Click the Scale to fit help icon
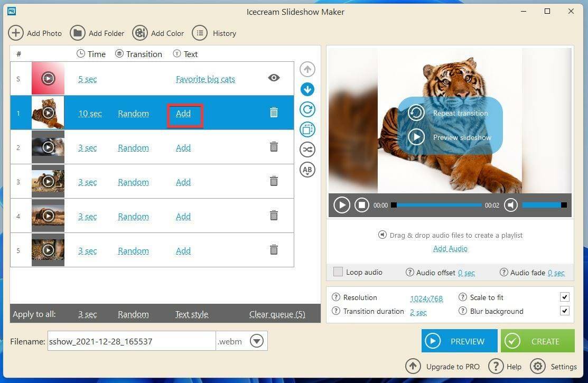The height and width of the screenshot is (383, 588). (463, 297)
